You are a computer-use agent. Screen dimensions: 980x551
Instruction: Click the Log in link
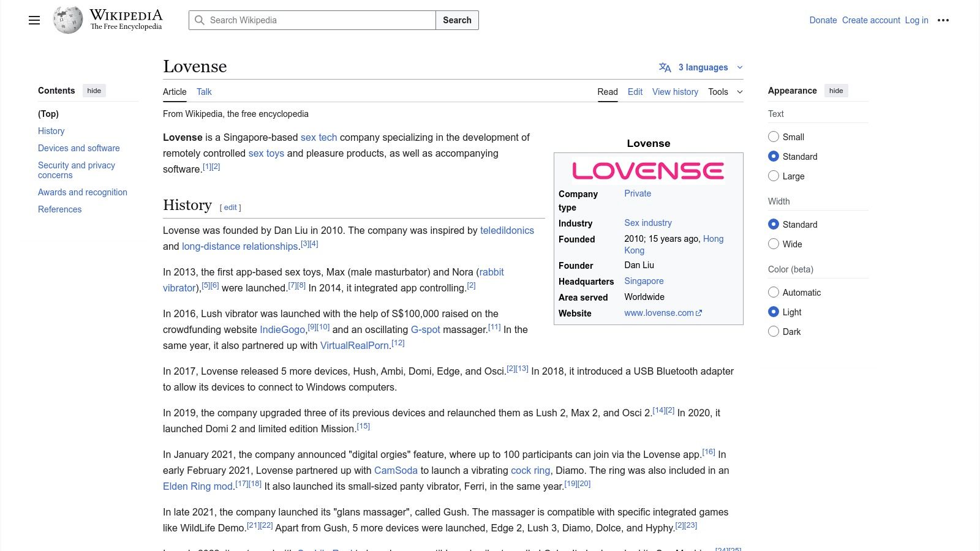coord(916,20)
